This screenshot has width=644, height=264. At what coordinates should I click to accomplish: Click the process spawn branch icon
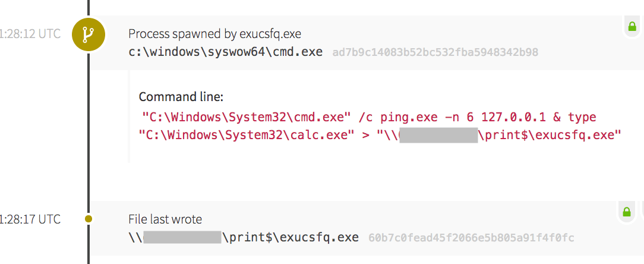[89, 35]
